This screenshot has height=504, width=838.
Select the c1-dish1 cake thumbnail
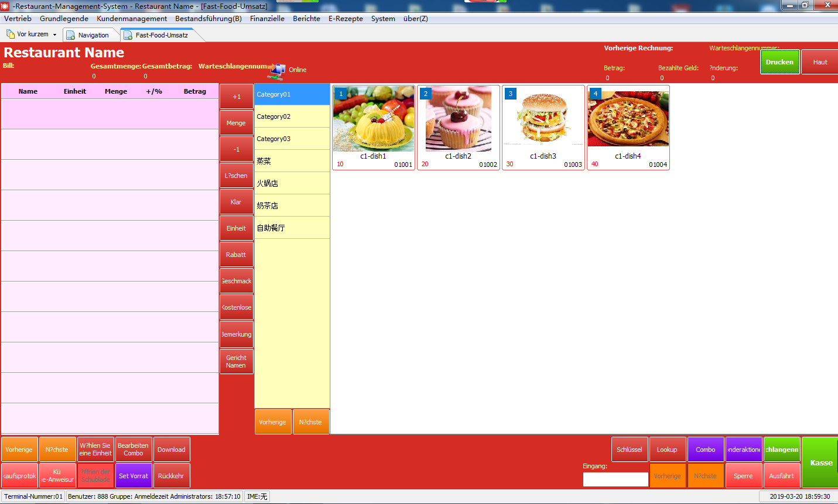tap(374, 119)
